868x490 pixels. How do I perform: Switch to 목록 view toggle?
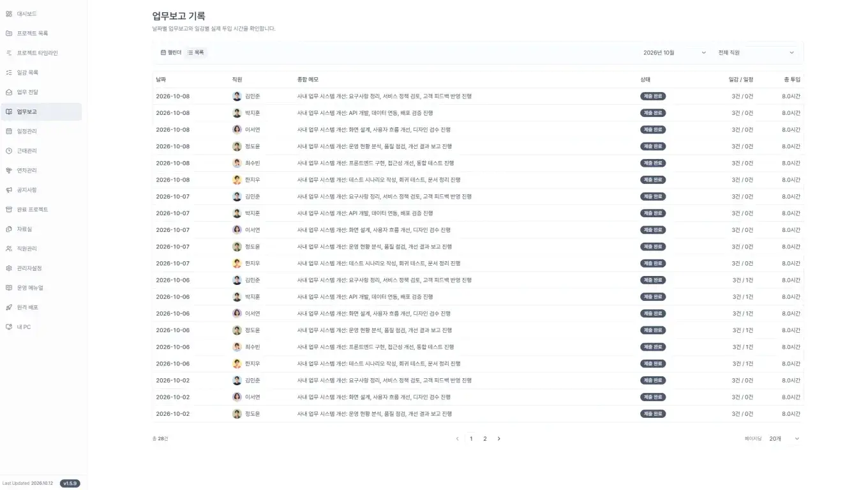196,52
